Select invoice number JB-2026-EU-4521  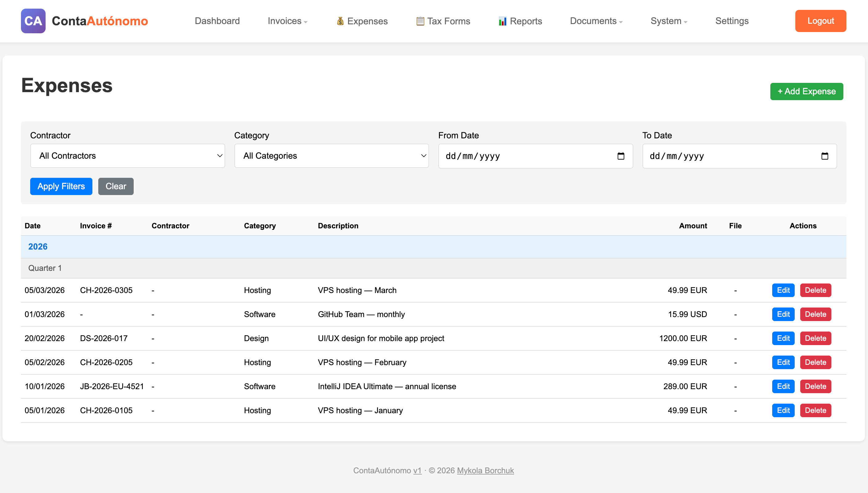[112, 386]
